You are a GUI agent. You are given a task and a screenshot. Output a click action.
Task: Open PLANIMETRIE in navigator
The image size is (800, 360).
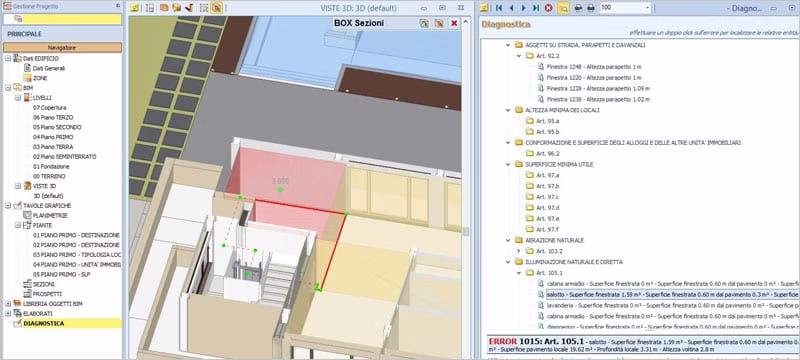point(50,215)
